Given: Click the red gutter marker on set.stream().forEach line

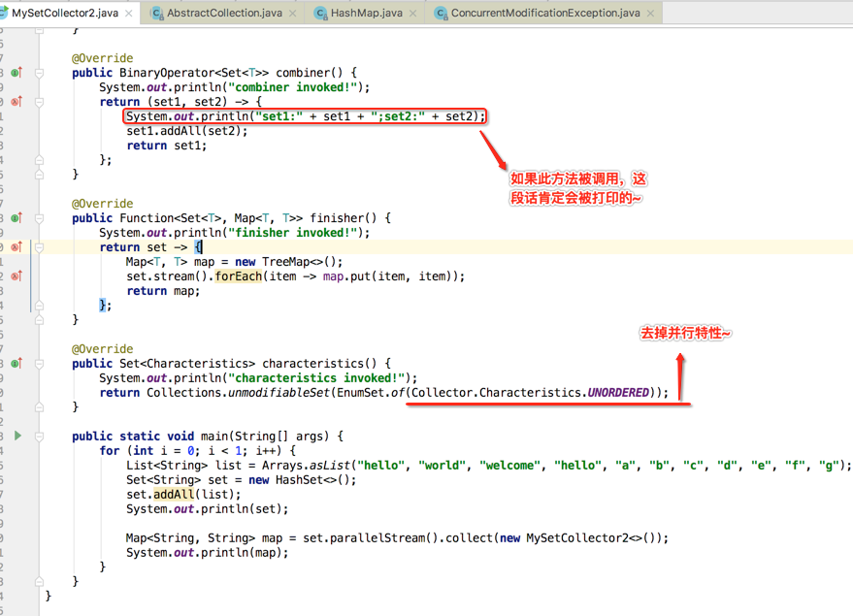Looking at the screenshot, I should [x=16, y=276].
